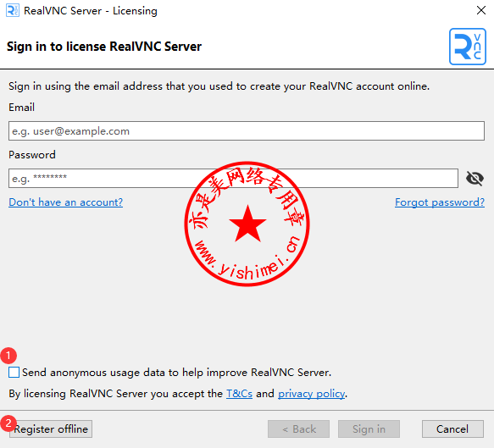Focus the Password input field

coord(233,178)
